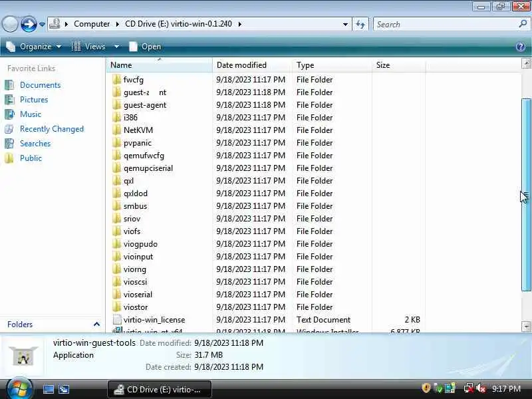Select the virtio-win_license text document icon
This screenshot has width=532, height=399.
click(117, 320)
